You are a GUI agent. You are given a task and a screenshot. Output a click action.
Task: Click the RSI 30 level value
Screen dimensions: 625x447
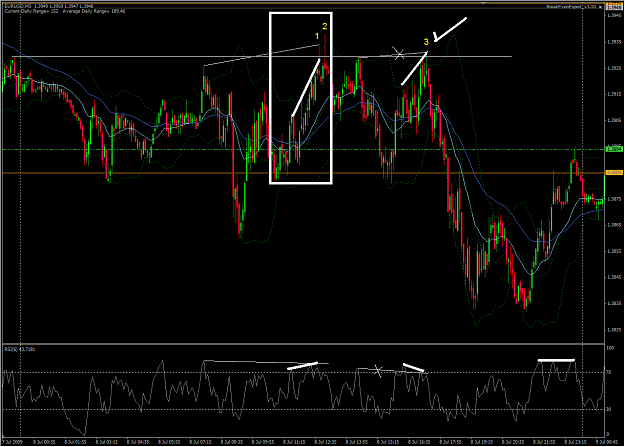pos(608,409)
